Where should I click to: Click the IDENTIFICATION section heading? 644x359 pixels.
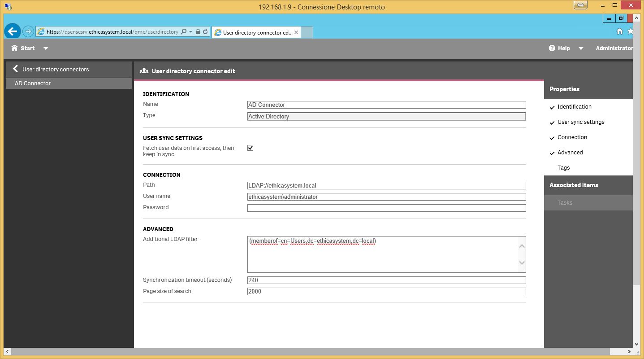pos(166,94)
